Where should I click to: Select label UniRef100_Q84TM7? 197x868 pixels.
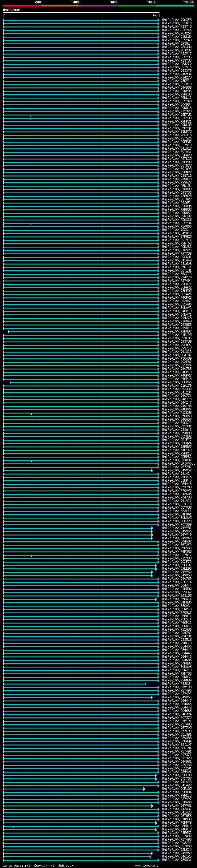coord(176,355)
